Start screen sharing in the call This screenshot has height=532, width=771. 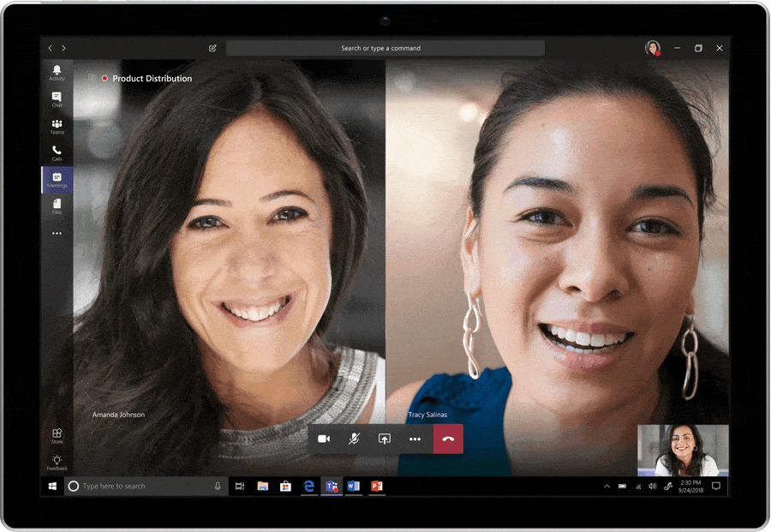[385, 439]
